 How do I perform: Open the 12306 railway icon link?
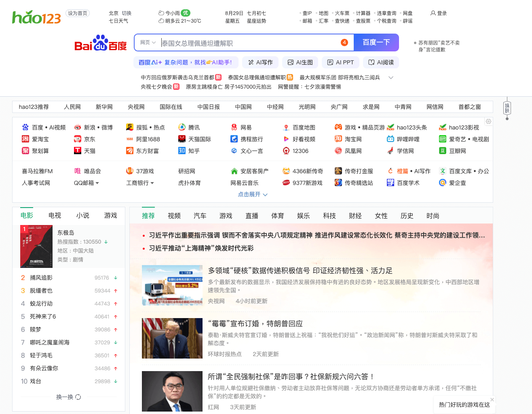[286, 151]
